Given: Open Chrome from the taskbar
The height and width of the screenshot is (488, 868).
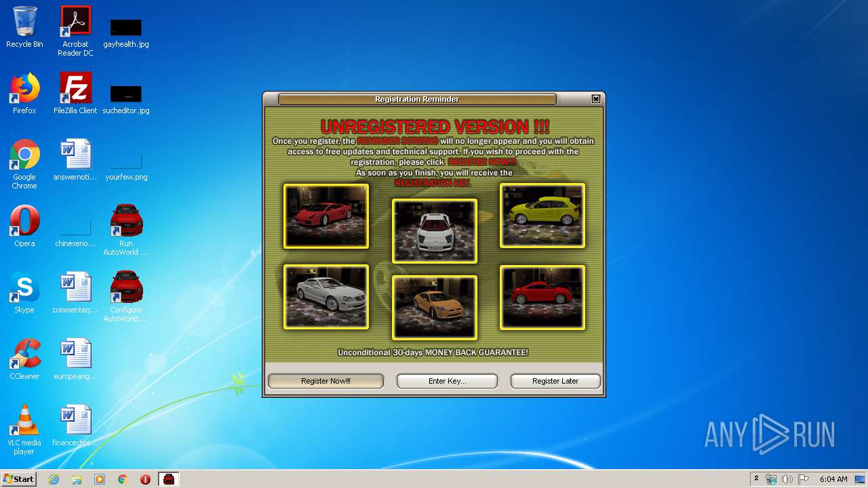Looking at the screenshot, I should coord(123,479).
